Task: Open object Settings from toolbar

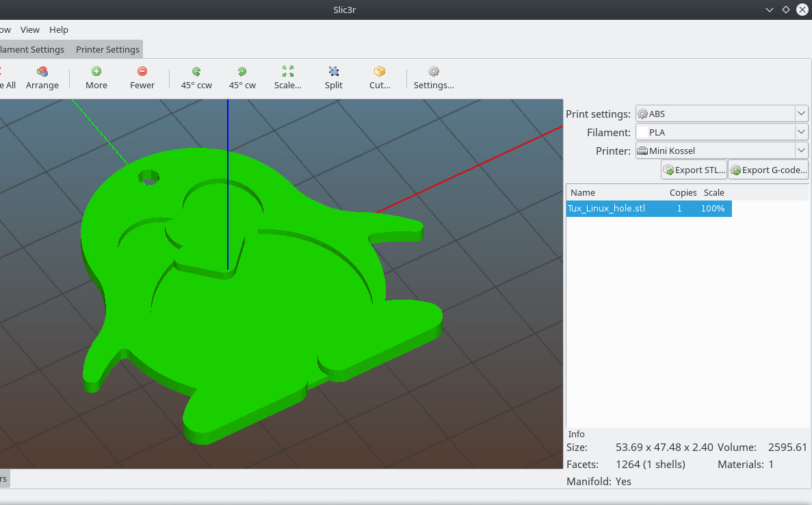Action: [x=434, y=78]
